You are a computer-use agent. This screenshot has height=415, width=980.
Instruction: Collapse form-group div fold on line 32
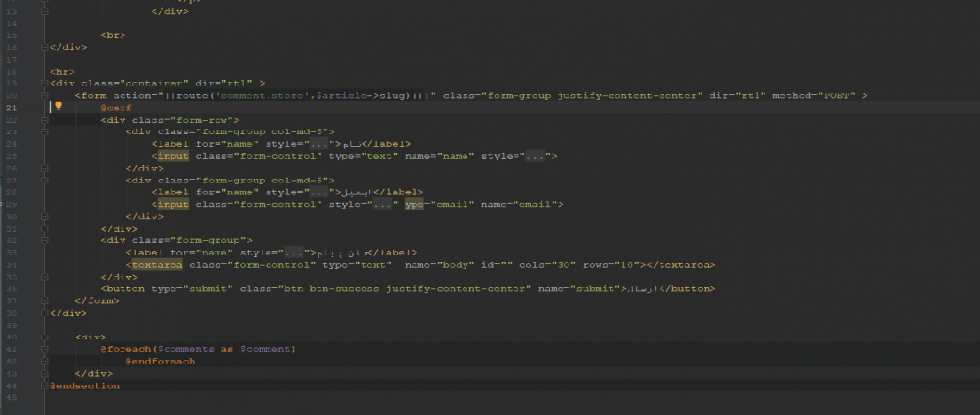(x=44, y=240)
